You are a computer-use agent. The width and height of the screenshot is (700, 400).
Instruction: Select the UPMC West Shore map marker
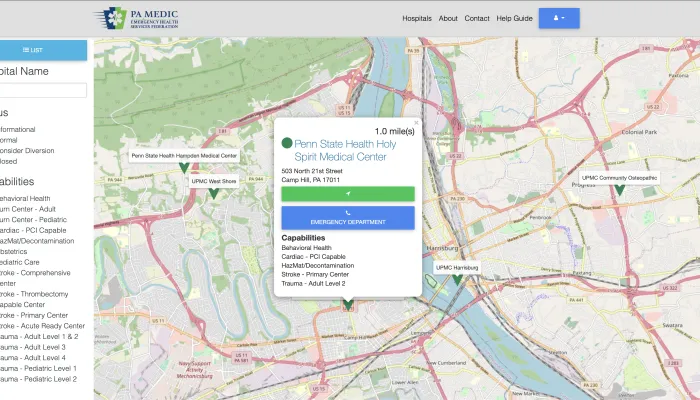click(x=213, y=193)
